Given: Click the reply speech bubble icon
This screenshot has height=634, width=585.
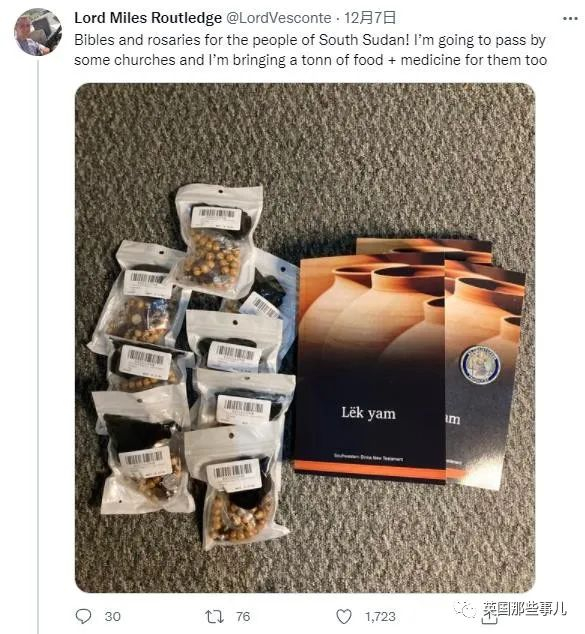Looking at the screenshot, I should (84, 616).
